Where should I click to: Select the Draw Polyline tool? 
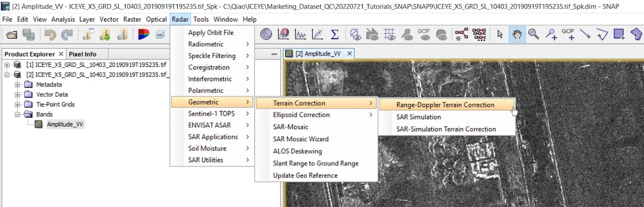click(x=602, y=34)
